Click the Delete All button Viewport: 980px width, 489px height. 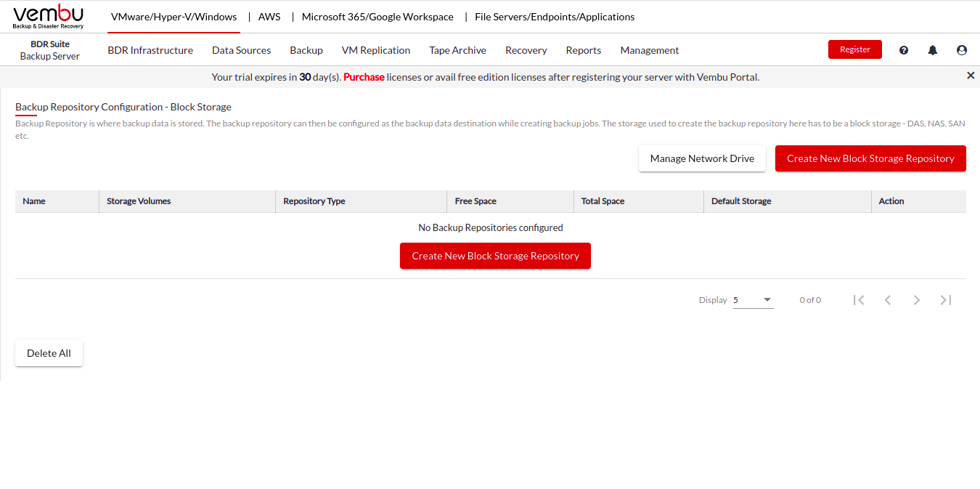coord(49,353)
